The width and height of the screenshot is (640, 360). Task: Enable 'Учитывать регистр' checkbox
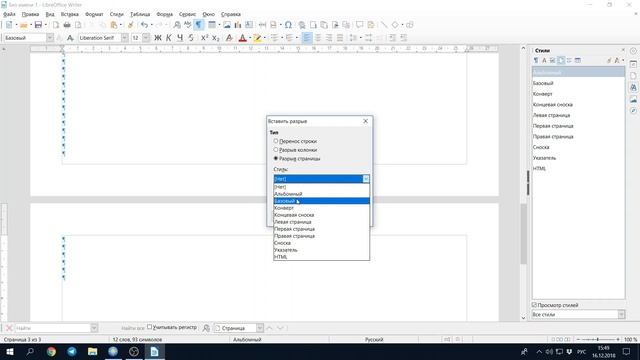click(149, 327)
